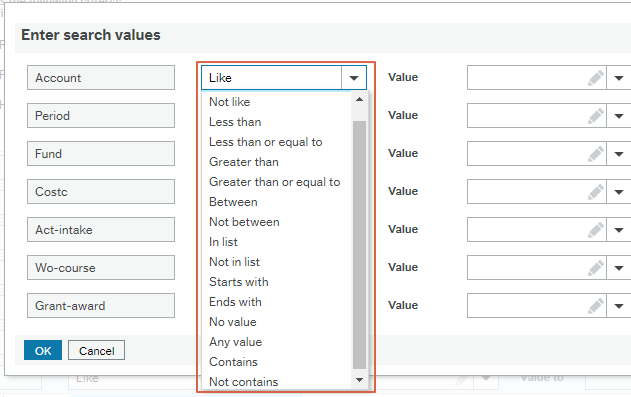Click pencil icon in Costc value field
The width and height of the screenshot is (631, 397).
coord(596,192)
